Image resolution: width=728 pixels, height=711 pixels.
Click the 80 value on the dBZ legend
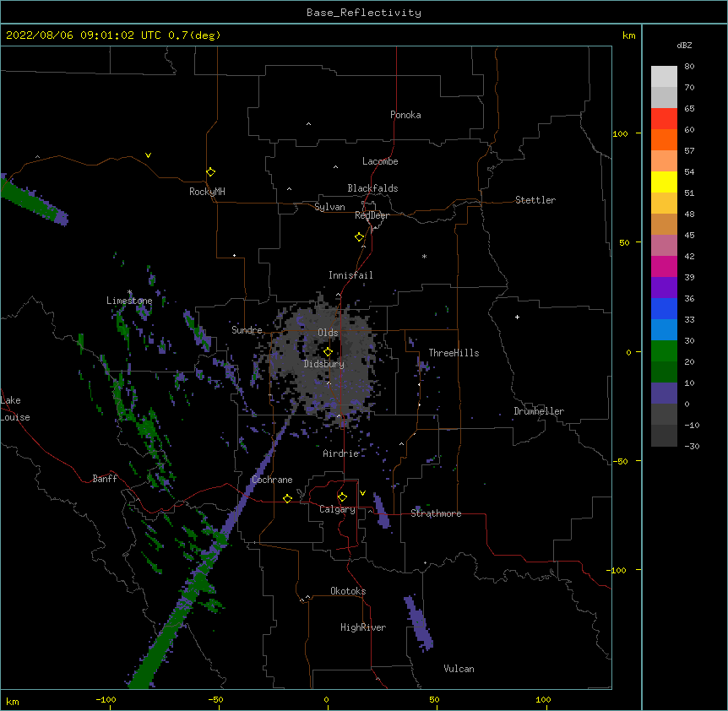point(689,67)
